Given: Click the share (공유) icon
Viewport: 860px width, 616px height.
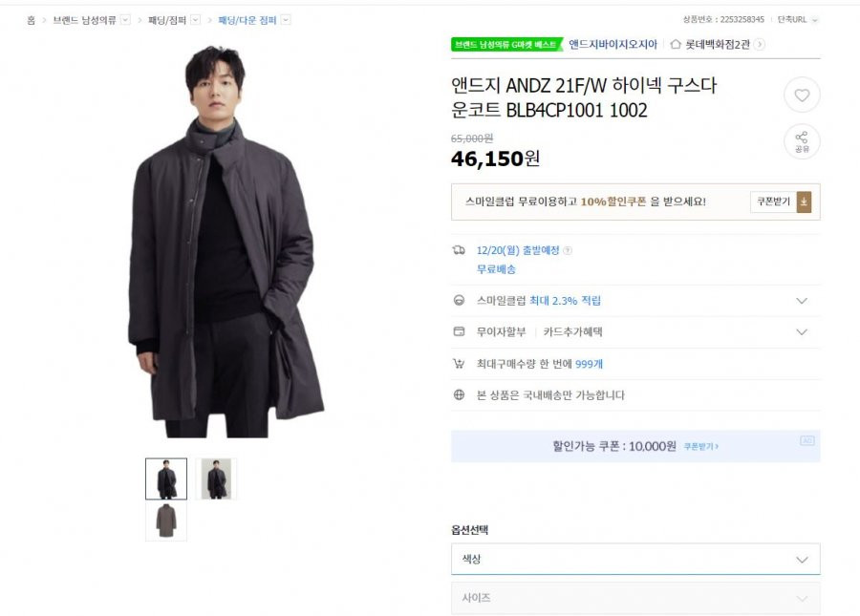Looking at the screenshot, I should (802, 141).
